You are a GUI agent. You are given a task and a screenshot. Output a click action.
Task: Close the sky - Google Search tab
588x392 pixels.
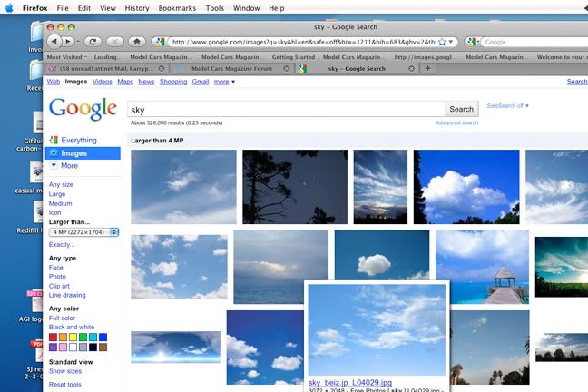411,69
